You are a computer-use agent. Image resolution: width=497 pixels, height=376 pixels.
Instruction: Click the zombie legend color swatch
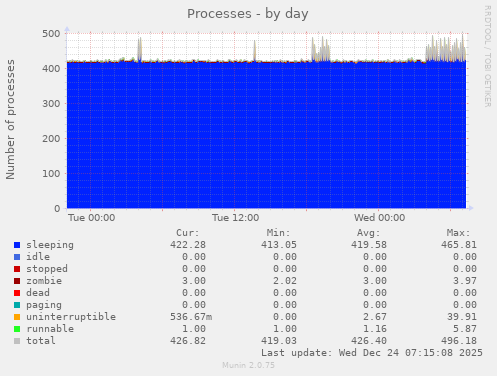[x=17, y=281]
